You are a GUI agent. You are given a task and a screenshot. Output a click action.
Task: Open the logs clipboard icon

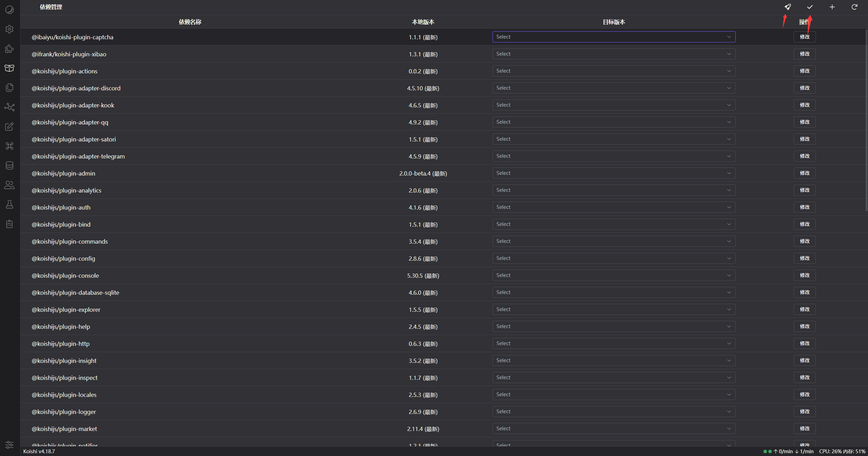coord(10,224)
